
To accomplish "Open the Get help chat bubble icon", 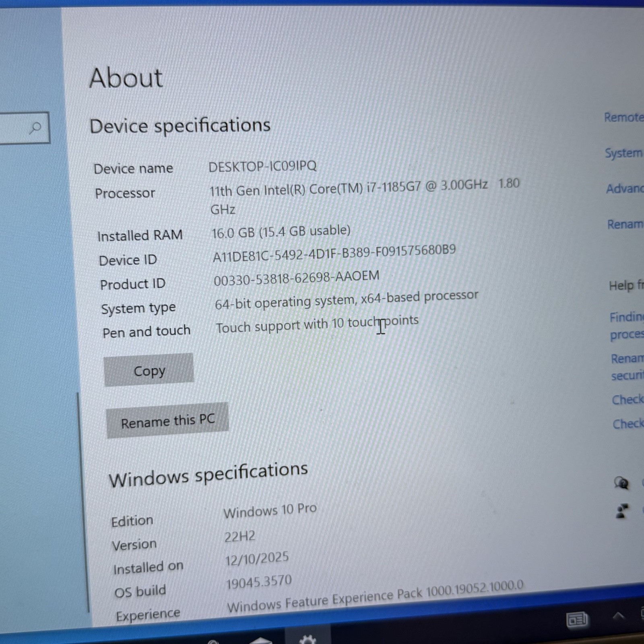I will point(621,483).
